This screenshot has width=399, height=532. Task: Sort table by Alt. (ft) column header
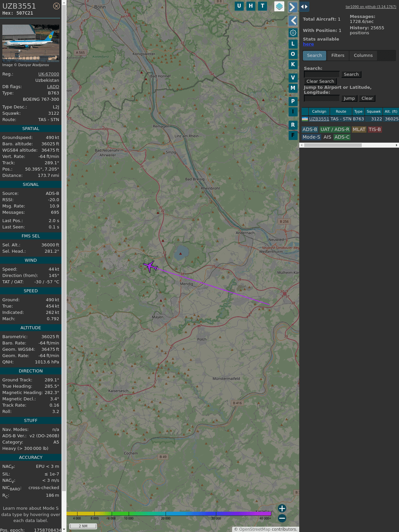pos(391,111)
